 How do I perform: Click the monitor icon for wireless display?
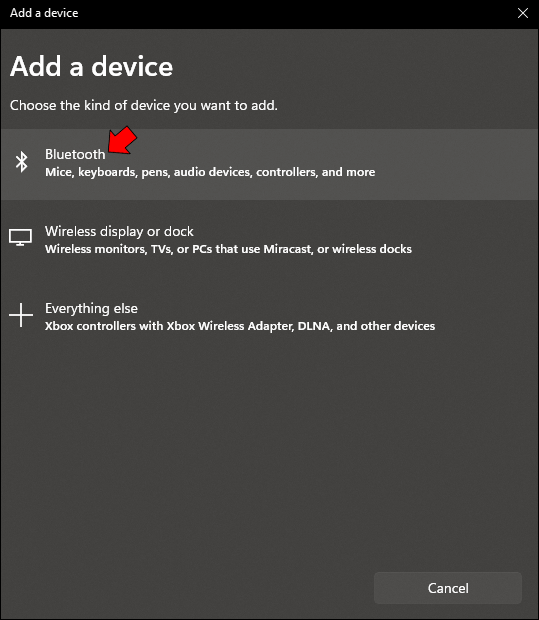pos(21,237)
